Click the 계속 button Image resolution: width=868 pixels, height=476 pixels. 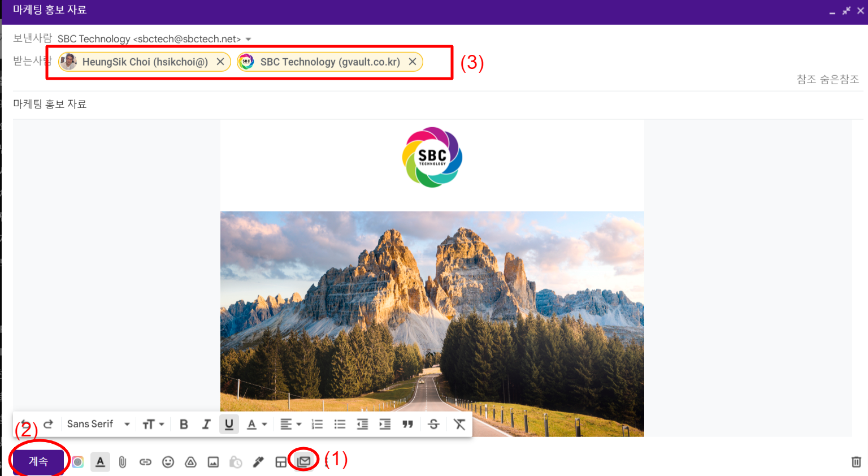38,461
